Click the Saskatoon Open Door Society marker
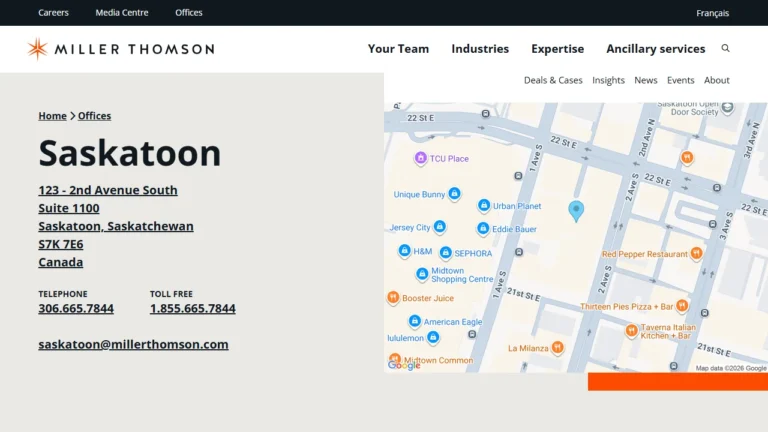 [x=727, y=107]
